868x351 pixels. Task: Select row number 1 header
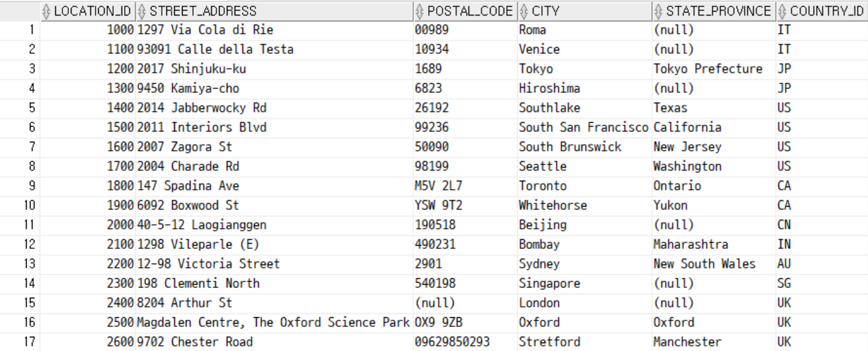coord(20,30)
